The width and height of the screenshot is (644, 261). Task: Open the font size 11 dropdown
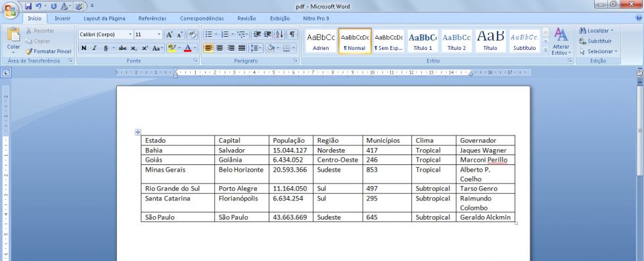[x=159, y=35]
